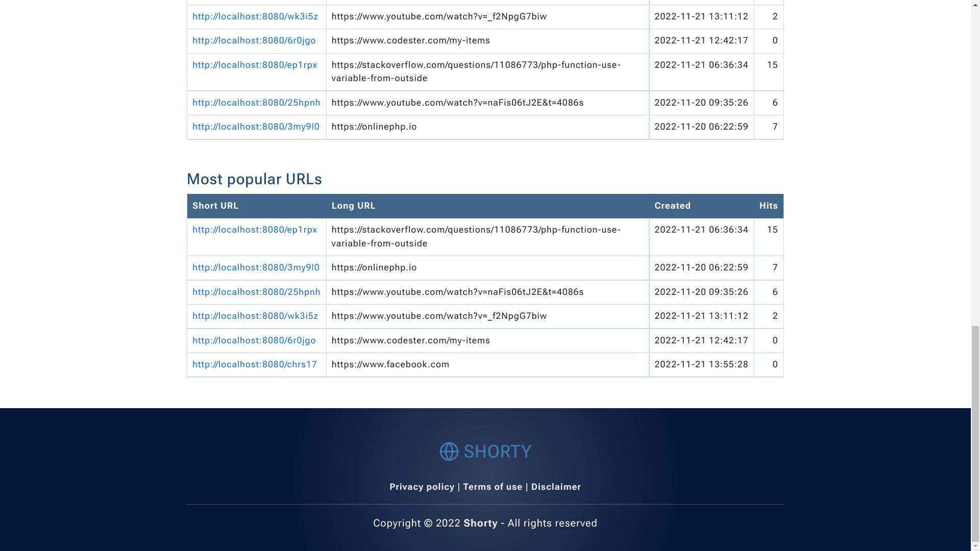Open the Terms of use link

493,487
